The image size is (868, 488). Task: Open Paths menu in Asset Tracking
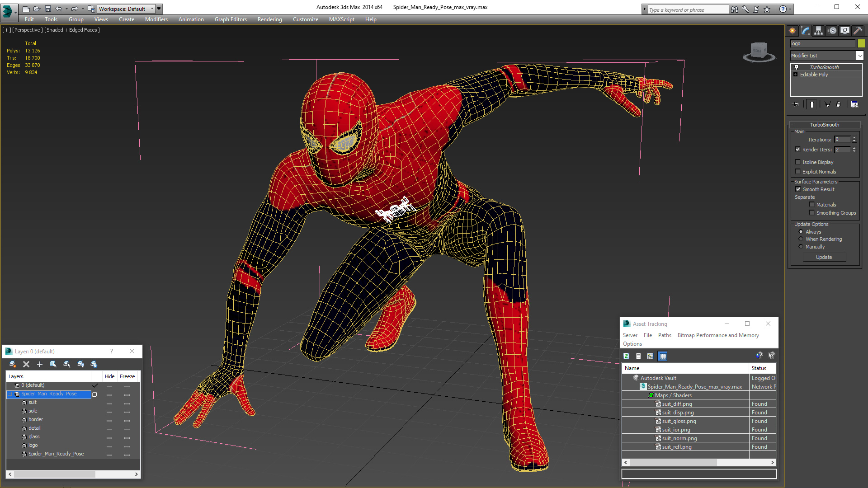click(665, 335)
